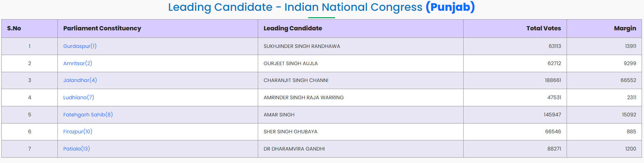Click the Leading Candidate column header
The image size is (644, 163).
[x=293, y=28]
